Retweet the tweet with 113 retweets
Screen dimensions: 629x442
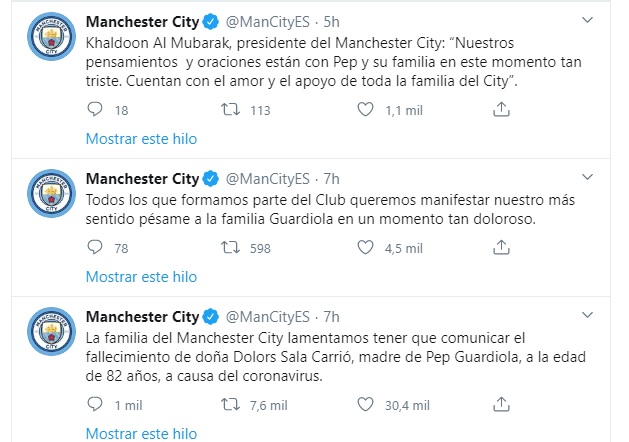[231, 109]
